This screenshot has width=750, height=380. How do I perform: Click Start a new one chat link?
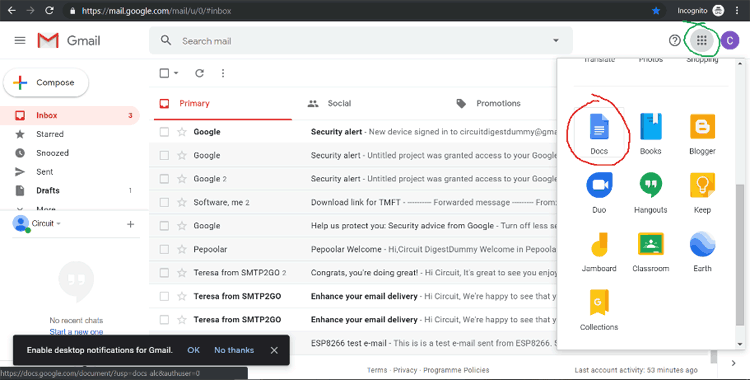[76, 332]
